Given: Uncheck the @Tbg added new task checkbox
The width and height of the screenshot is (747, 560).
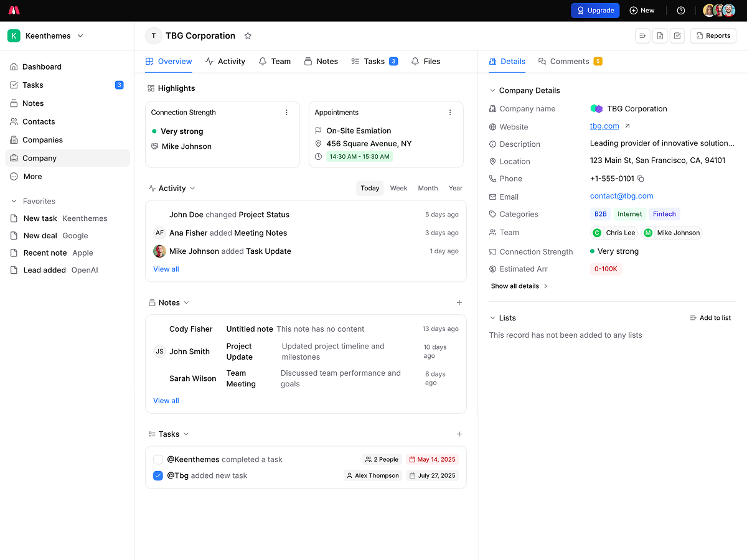Looking at the screenshot, I should point(158,476).
